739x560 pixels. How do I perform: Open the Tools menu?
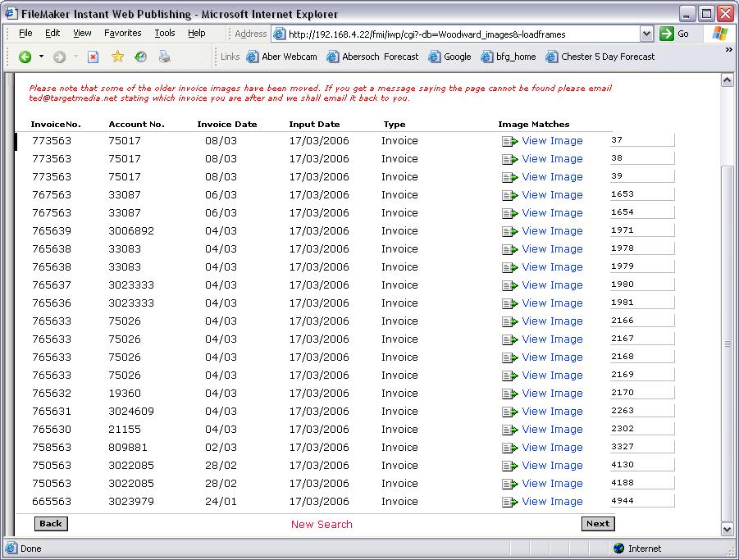pos(165,34)
